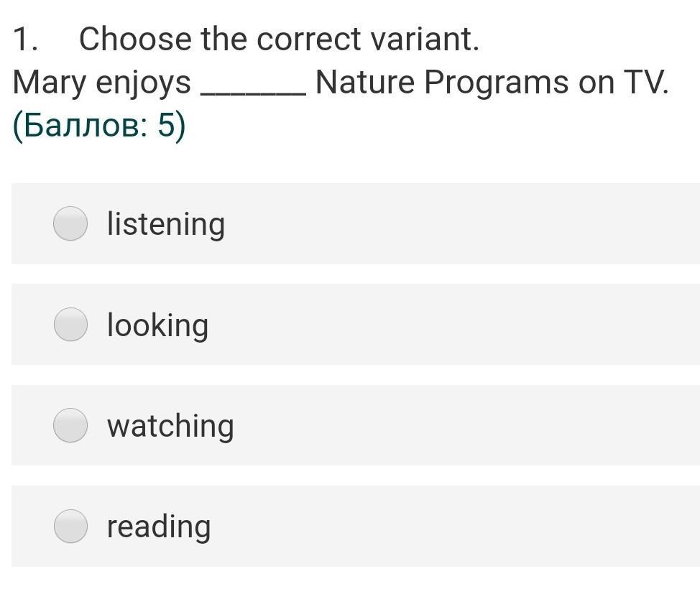Select the "looking" radio button
Viewport: 700px width, 589px height.
[x=70, y=324]
